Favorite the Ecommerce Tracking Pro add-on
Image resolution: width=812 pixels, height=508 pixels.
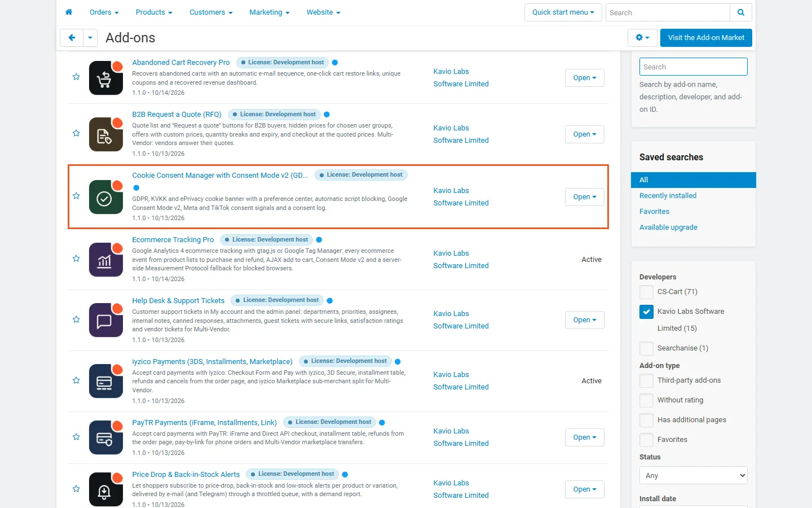[x=76, y=259]
